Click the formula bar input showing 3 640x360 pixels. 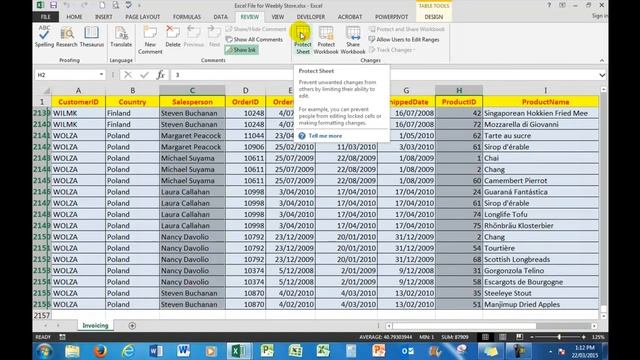point(384,75)
